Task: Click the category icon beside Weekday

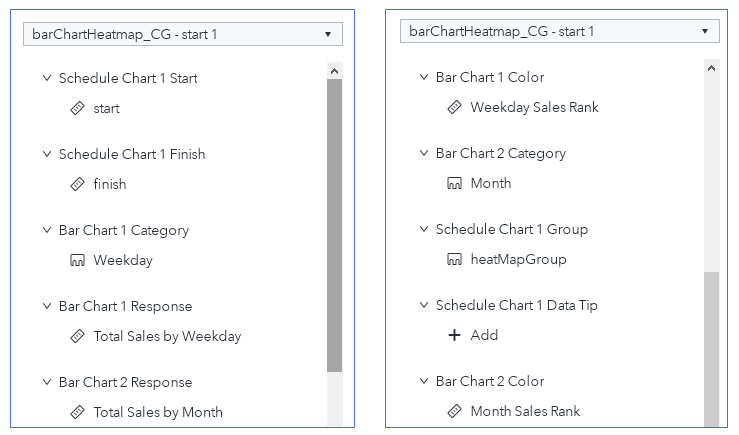Action: [77, 260]
